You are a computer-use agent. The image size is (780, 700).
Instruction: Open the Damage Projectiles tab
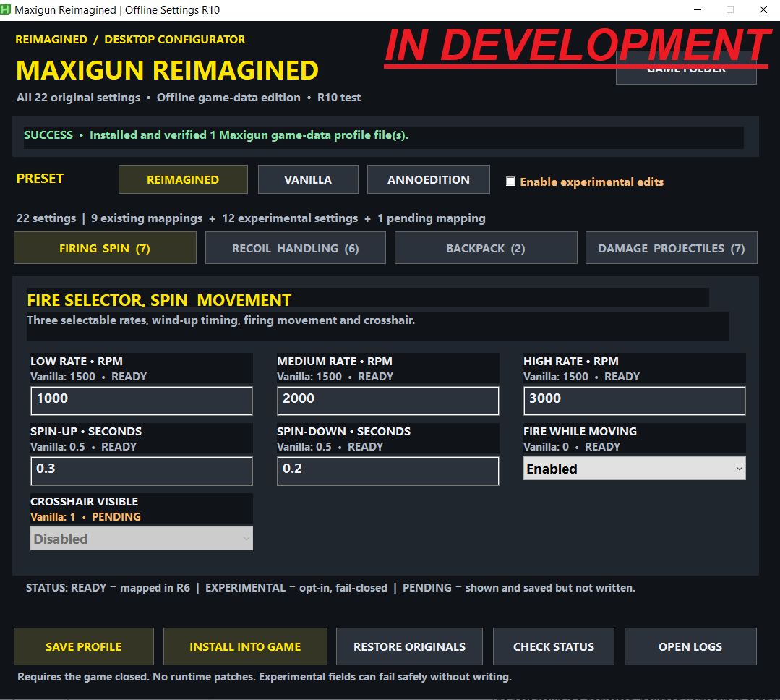(x=672, y=248)
